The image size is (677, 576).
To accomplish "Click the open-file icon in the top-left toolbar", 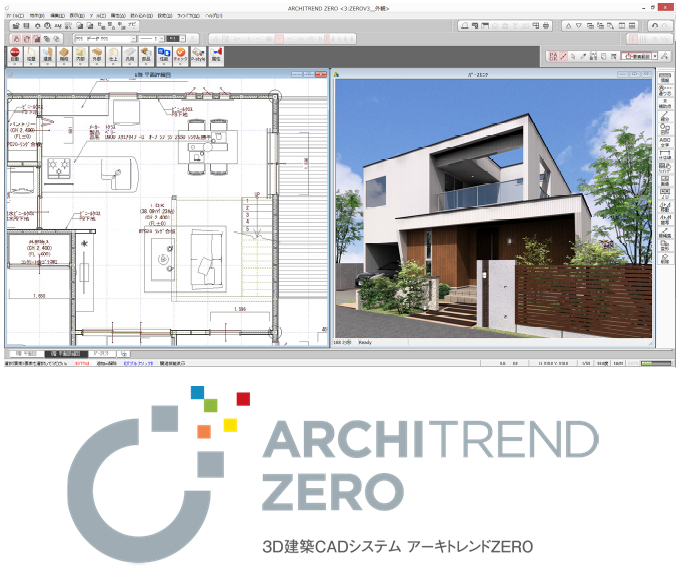I will tap(16, 26).
